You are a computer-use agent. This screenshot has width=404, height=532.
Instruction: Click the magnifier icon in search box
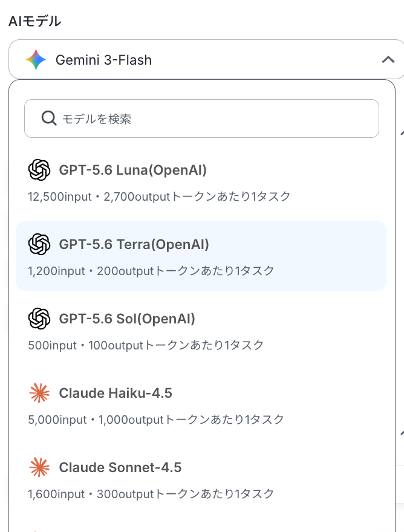pyautogui.click(x=49, y=118)
